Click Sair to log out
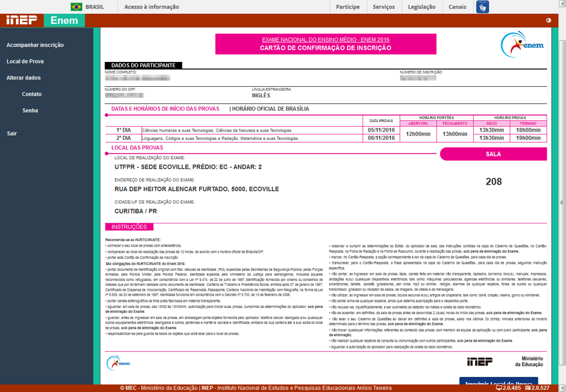The height and width of the screenshot is (392, 566). click(x=12, y=133)
